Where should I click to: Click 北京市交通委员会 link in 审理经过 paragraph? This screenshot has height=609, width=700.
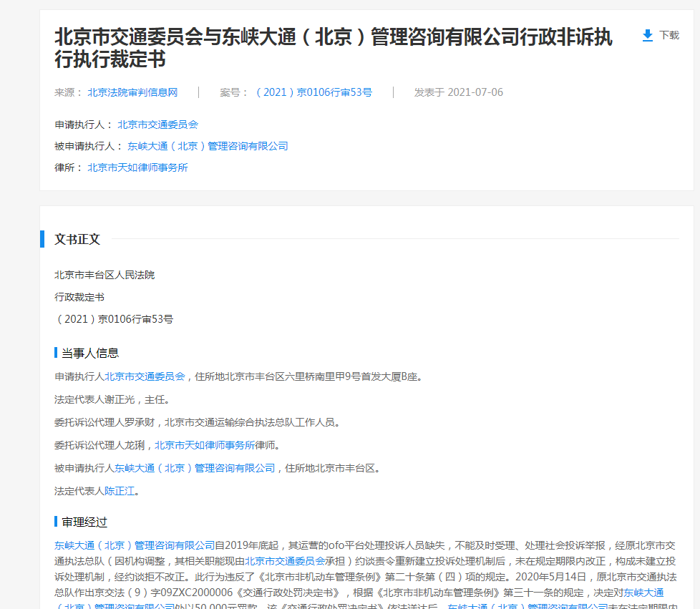tap(285, 561)
